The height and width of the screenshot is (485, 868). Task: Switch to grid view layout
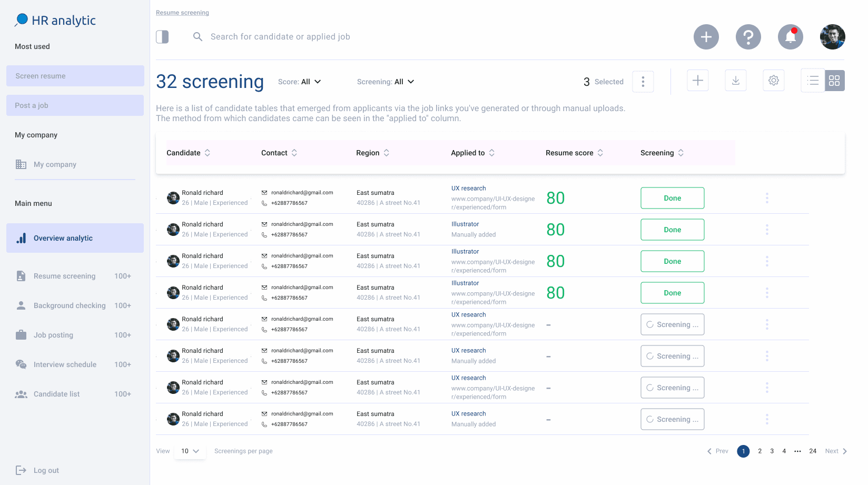point(834,81)
